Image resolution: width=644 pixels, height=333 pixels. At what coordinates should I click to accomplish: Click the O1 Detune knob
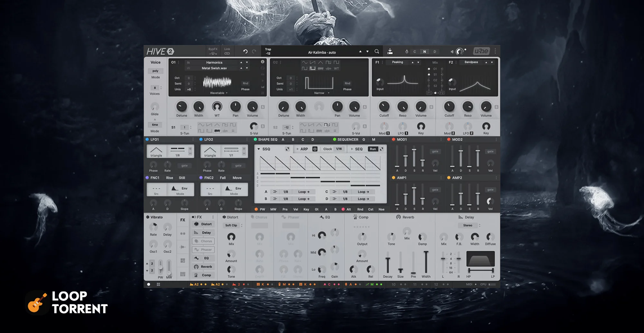tap(182, 107)
